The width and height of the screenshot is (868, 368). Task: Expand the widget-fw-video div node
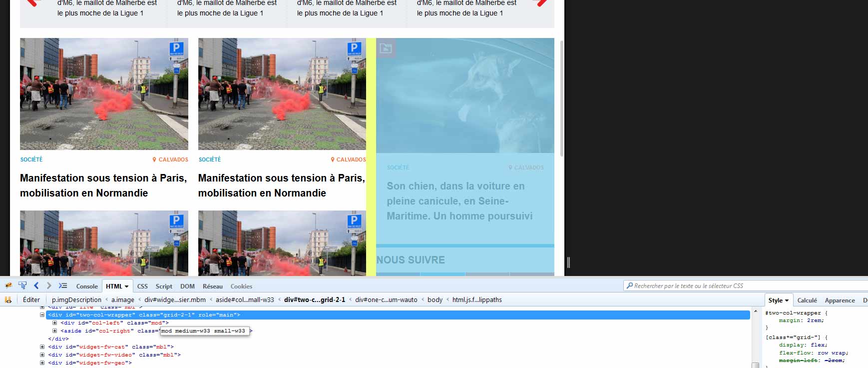pos(42,355)
